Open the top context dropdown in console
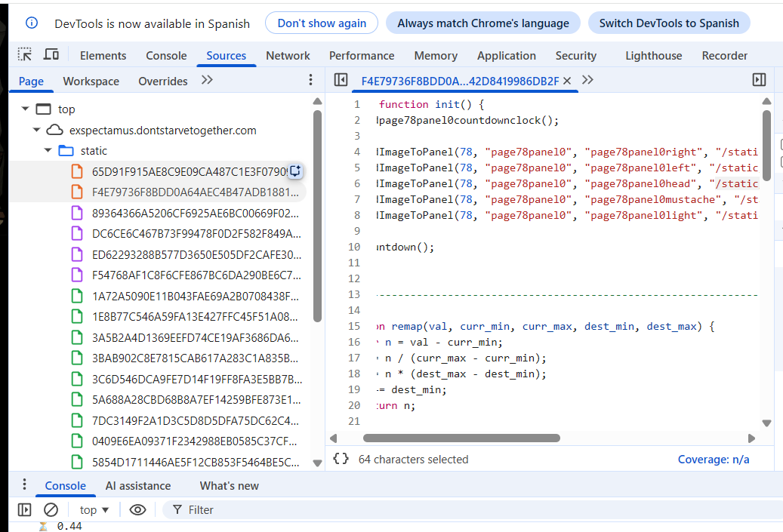 point(94,510)
